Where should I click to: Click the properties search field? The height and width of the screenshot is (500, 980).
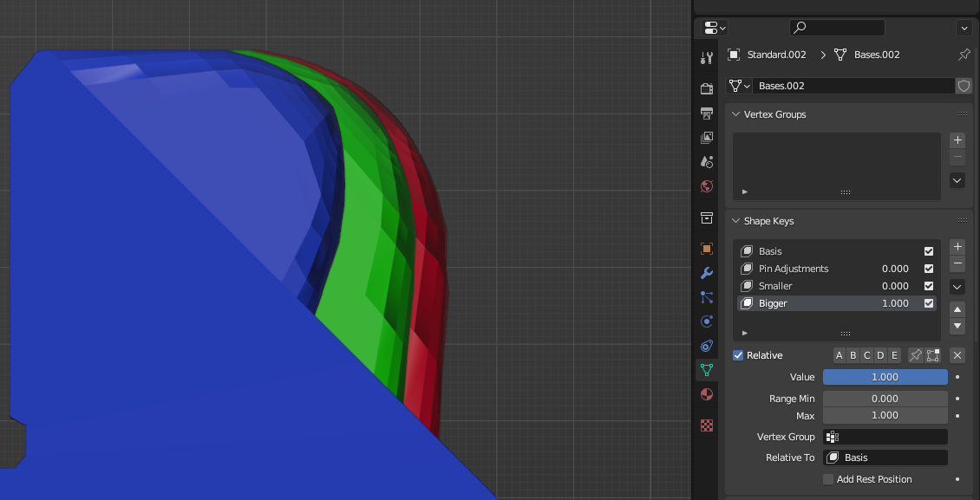[837, 28]
